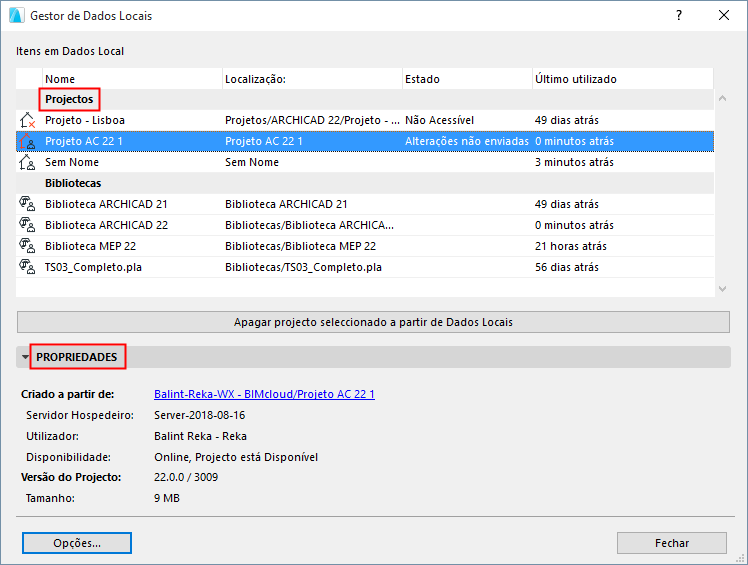Click the inaccessible project icon for Projeto - Lisboa
This screenshot has height=565, width=748.
[x=27, y=120]
